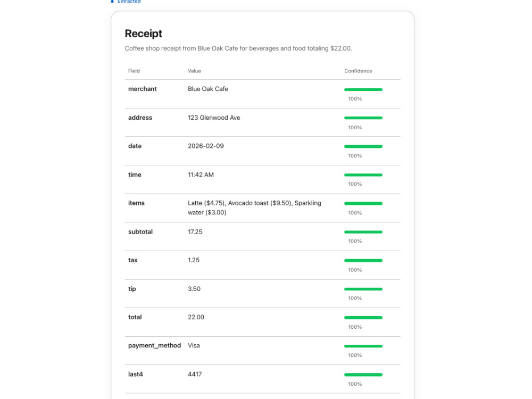532x399 pixels.
Task: Click the last4 value 4417
Action: pyautogui.click(x=195, y=374)
